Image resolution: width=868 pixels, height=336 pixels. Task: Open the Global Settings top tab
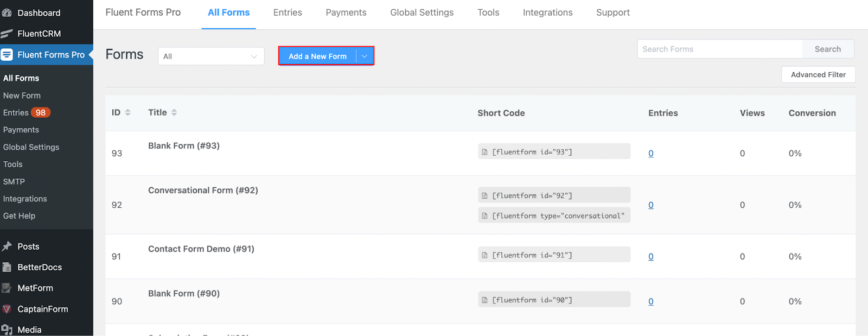422,12
